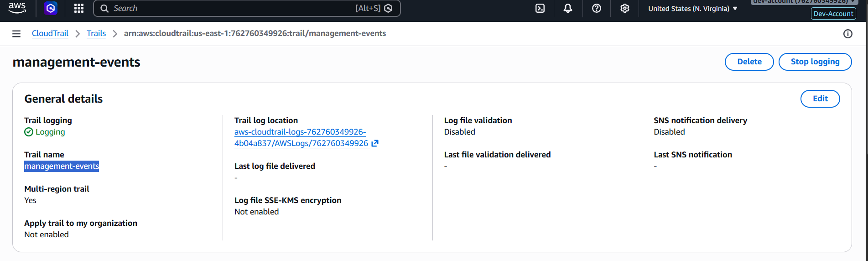Go to CloudTrail breadcrumb link

click(x=50, y=33)
